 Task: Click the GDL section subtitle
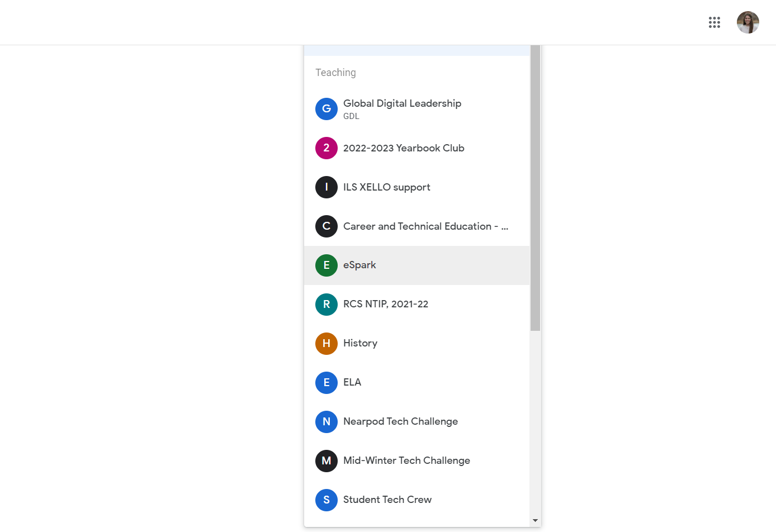tap(351, 116)
